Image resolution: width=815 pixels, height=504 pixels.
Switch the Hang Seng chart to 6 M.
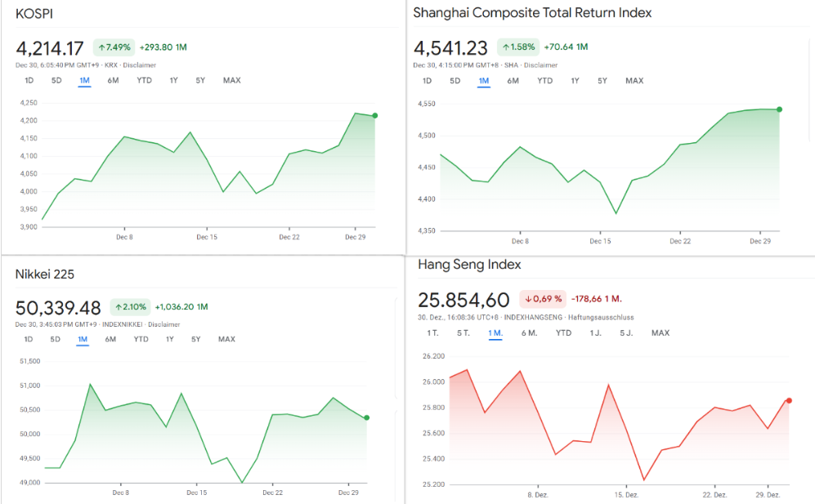pyautogui.click(x=528, y=332)
